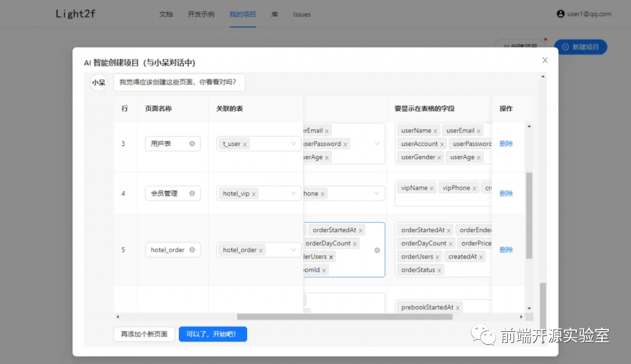Open the t_user associated table dropdown

coord(292,143)
